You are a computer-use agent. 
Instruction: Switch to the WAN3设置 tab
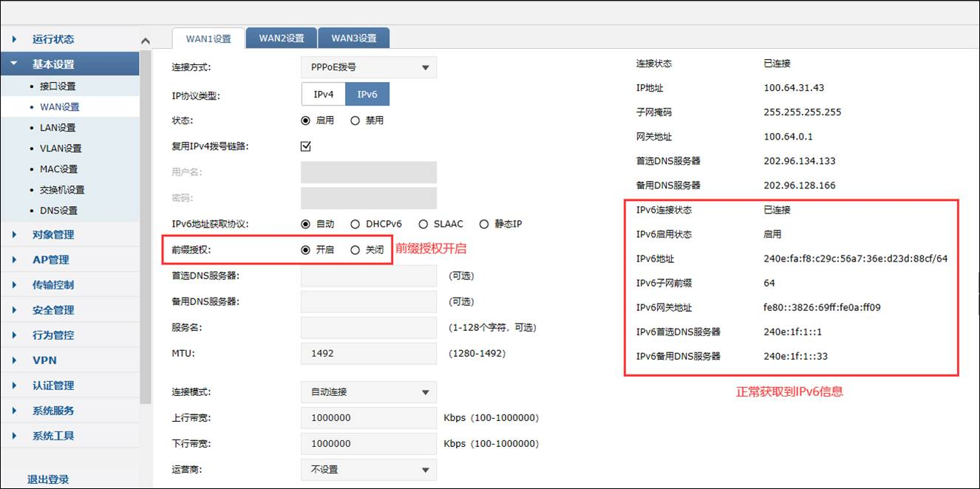point(353,38)
